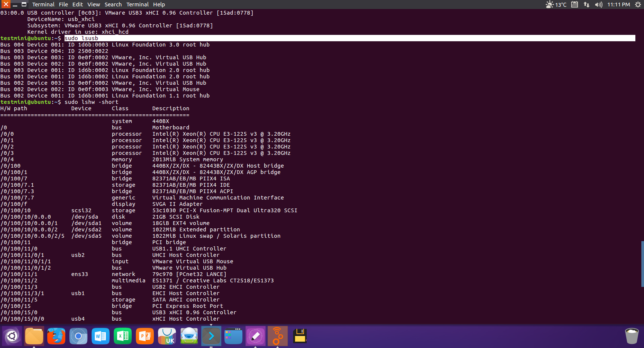644x348 pixels.
Task: Click the 'sudo lshw -short' command text
Action: (92, 102)
